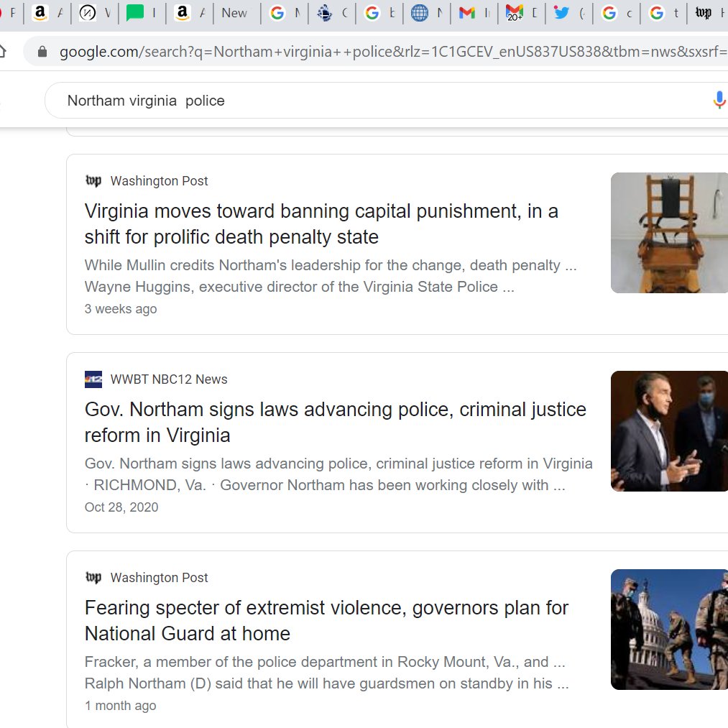Screen dimensions: 728x728
Task: Open 'Gov. Northam signs laws advancing police' headline
Action: pos(335,422)
